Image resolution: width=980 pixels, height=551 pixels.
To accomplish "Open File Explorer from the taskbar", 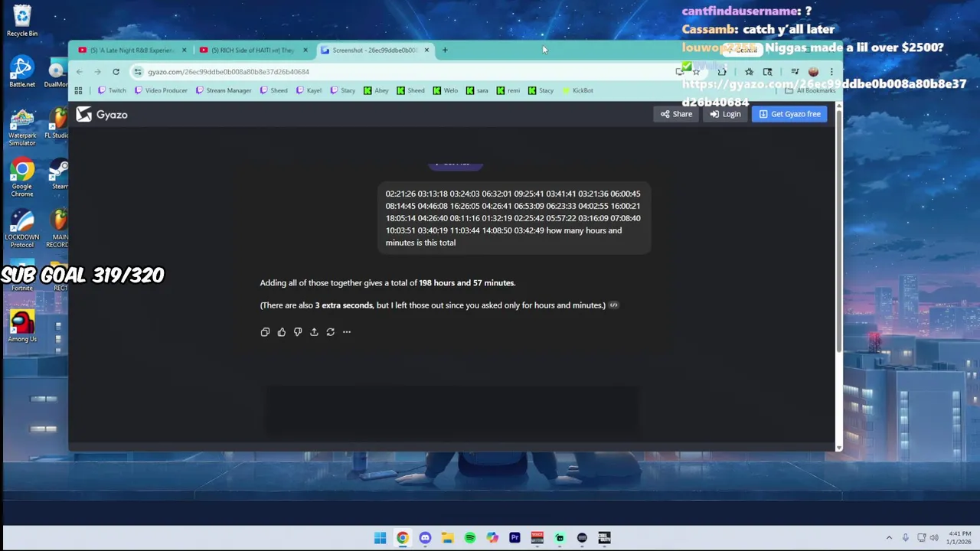I will [x=447, y=538].
